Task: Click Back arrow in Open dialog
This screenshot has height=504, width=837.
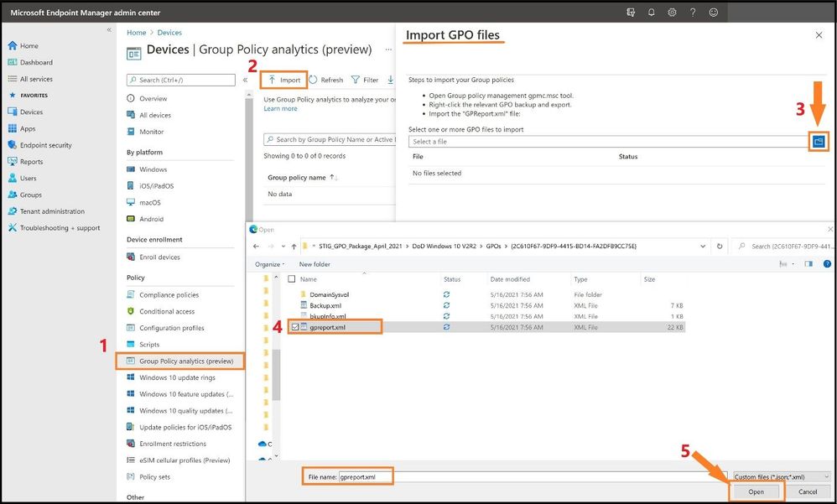Action: (257, 247)
